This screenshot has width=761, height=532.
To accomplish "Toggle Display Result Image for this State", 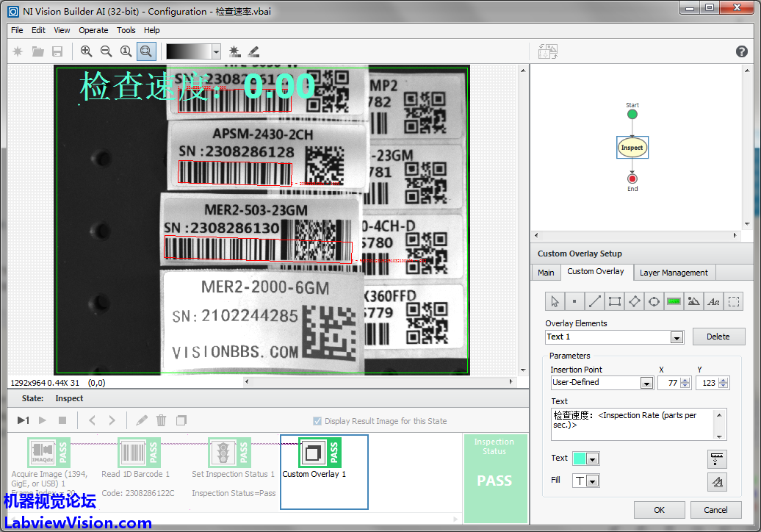I will click(x=317, y=421).
